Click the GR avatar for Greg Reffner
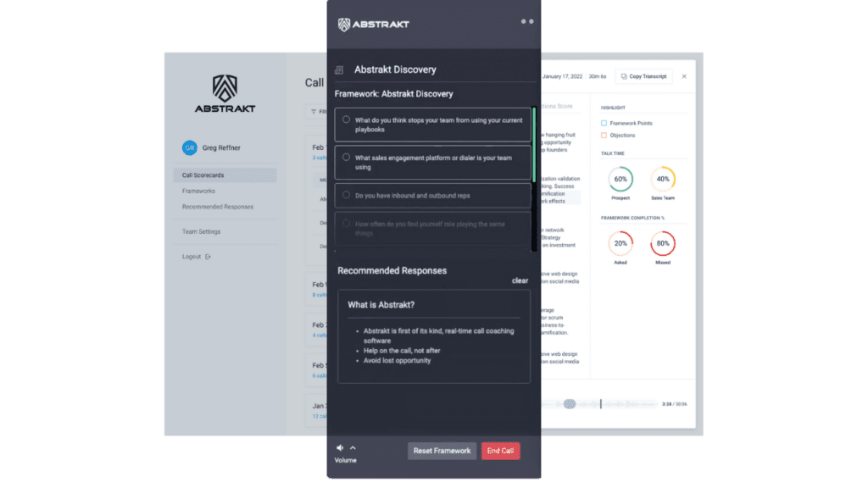868x488 pixels. coord(190,147)
